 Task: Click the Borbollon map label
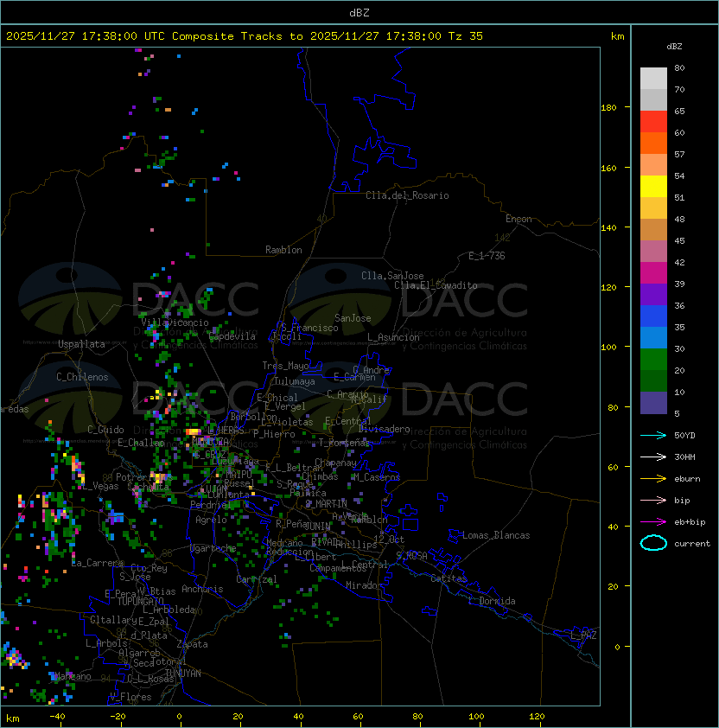point(254,417)
